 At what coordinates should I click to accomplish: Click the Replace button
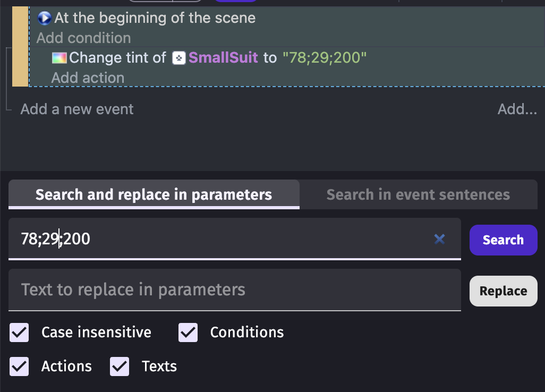[x=503, y=291]
